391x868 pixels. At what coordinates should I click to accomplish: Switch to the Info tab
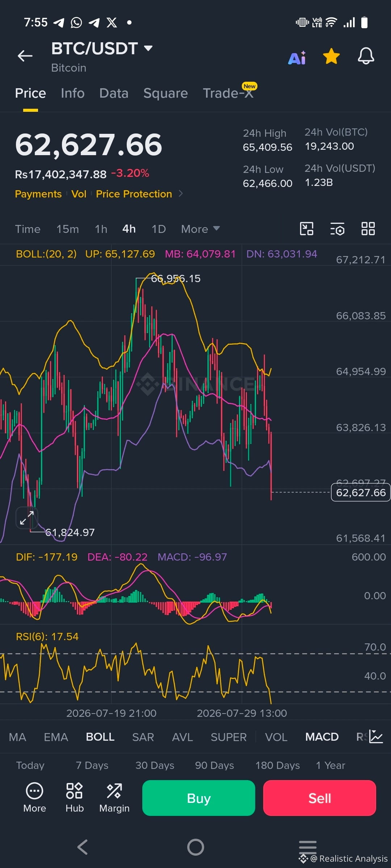[73, 93]
